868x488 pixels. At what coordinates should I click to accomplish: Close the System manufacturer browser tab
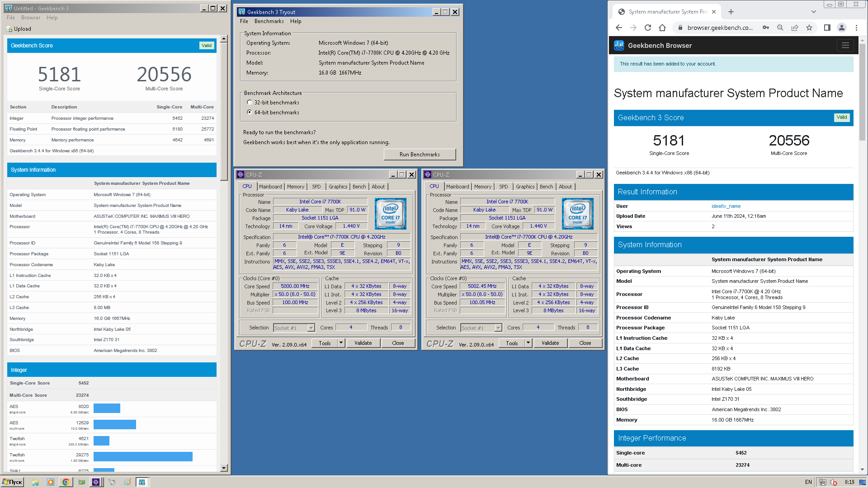pyautogui.click(x=714, y=12)
